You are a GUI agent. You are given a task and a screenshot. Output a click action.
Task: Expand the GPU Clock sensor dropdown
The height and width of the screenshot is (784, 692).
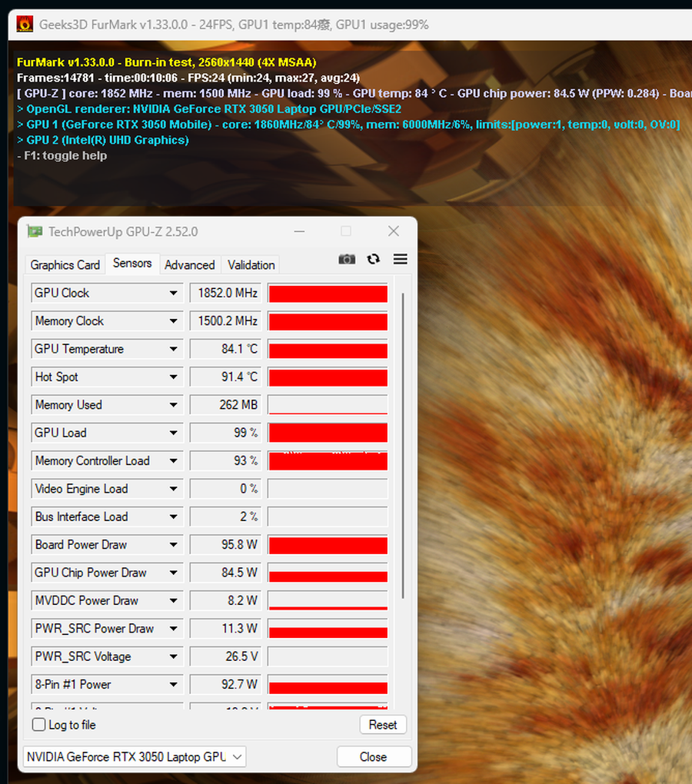pyautogui.click(x=174, y=294)
